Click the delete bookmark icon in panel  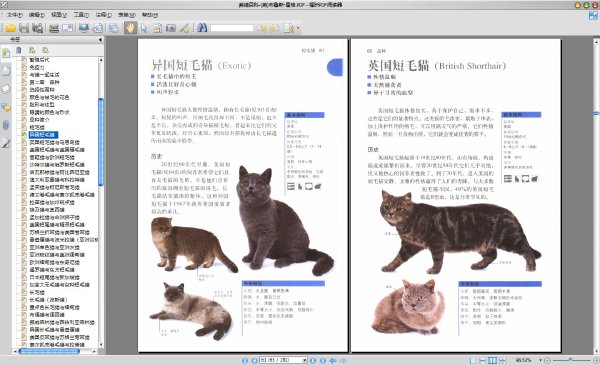pos(18,50)
